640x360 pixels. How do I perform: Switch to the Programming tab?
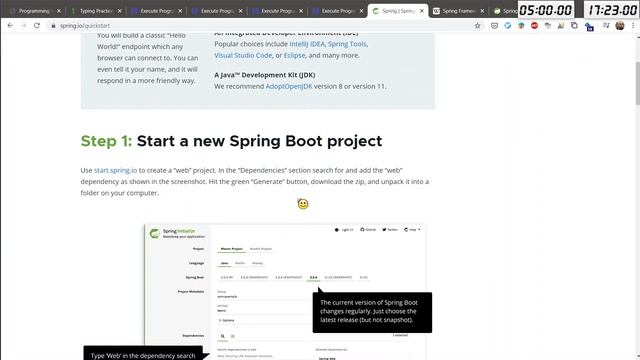coord(34,11)
